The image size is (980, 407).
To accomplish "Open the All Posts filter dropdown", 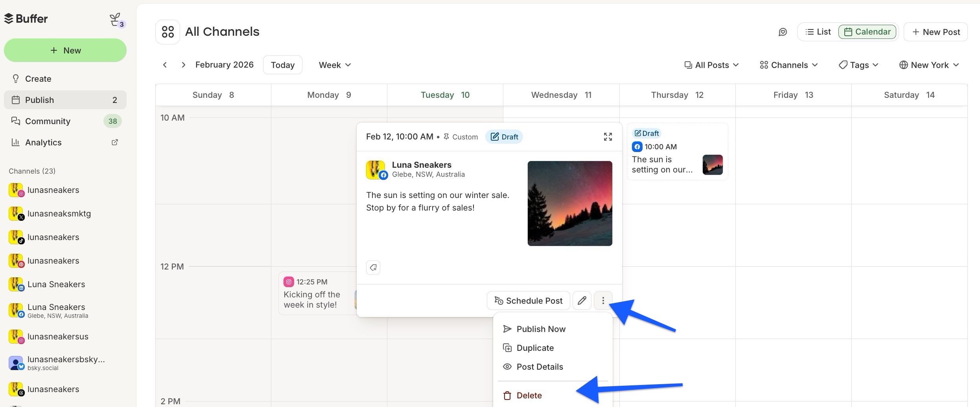I will pyautogui.click(x=711, y=65).
